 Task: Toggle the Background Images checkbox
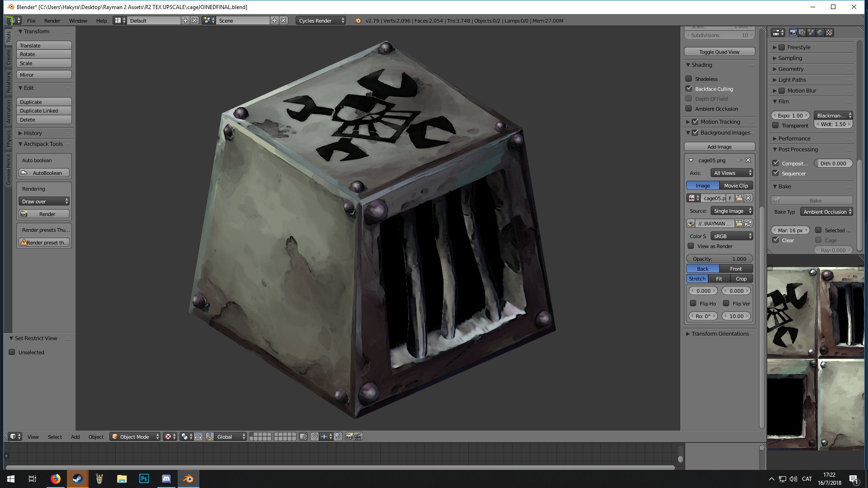tap(695, 132)
